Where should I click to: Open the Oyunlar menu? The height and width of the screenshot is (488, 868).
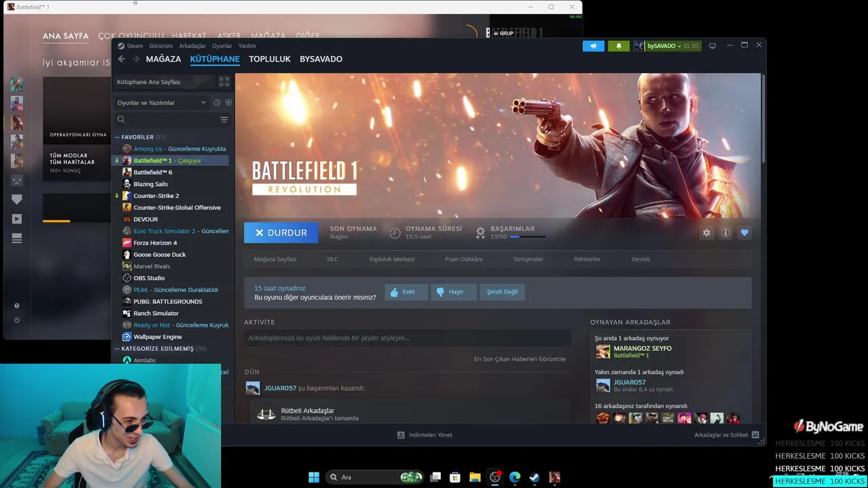[x=222, y=46]
